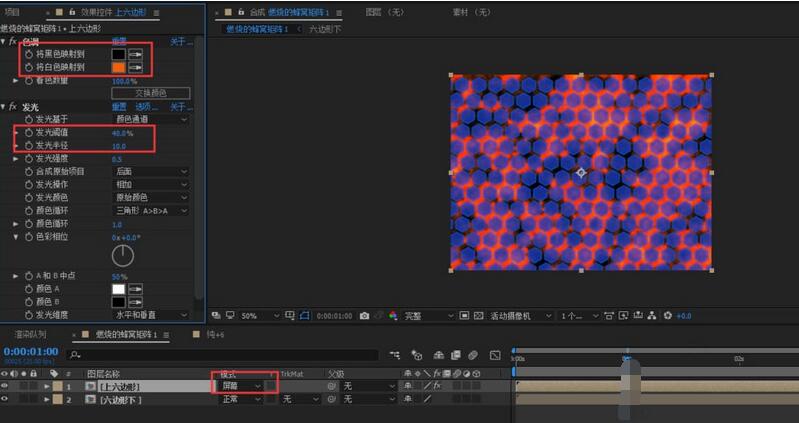Click the 色彩相位 angle dial
The width and height of the screenshot is (799, 423).
(x=122, y=256)
